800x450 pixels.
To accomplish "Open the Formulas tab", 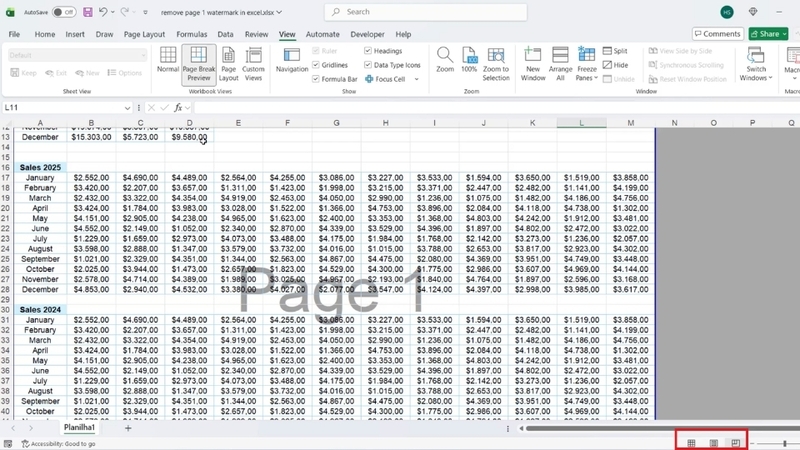I will tap(192, 34).
